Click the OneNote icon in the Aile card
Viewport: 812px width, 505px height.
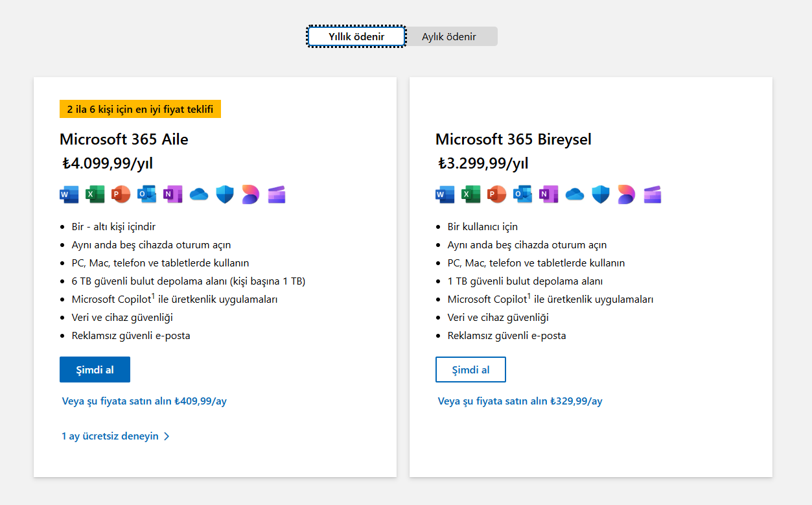173,194
